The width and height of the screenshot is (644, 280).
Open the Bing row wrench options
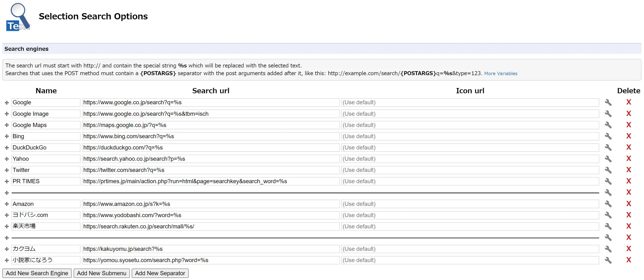pyautogui.click(x=608, y=136)
